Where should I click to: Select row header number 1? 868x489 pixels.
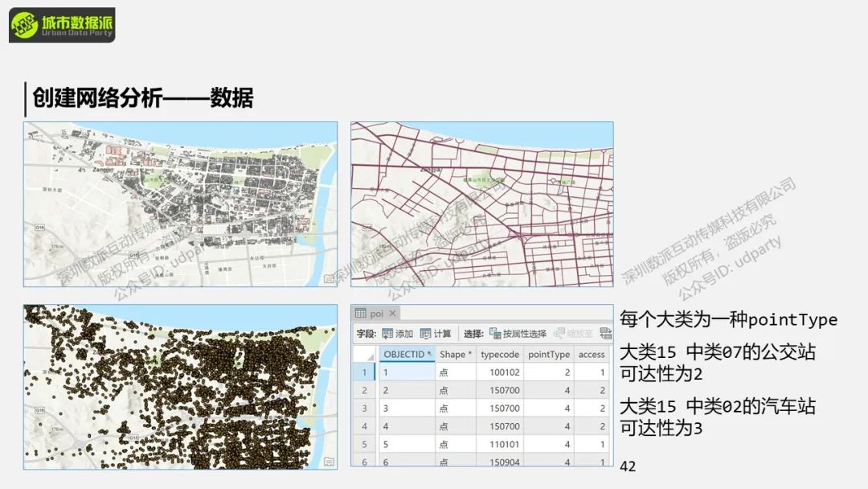coord(364,372)
